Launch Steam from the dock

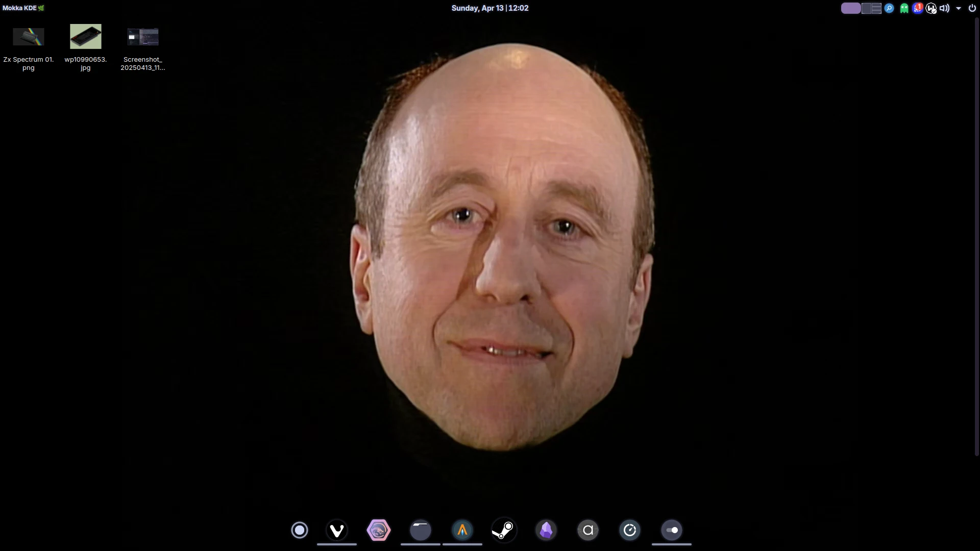(504, 530)
